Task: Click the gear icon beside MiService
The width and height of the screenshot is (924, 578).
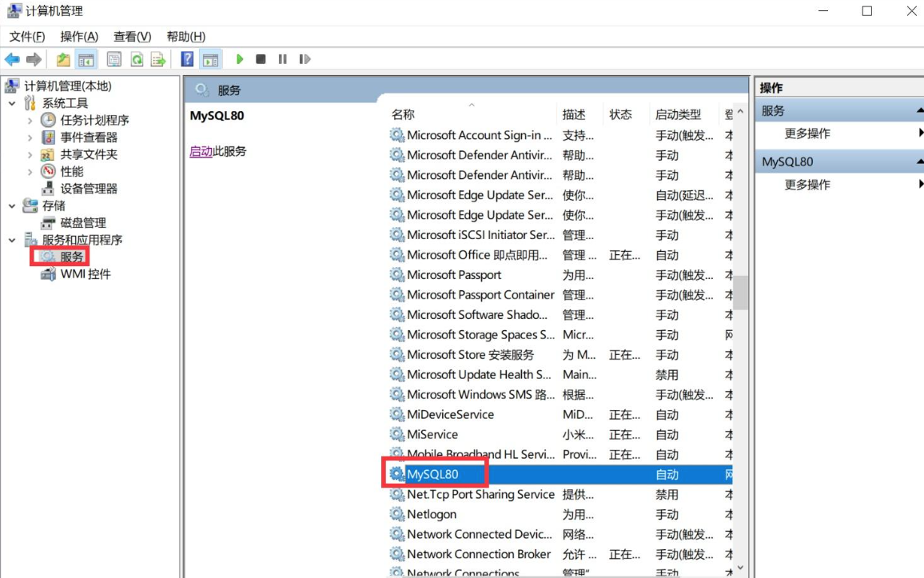Action: [x=396, y=434]
